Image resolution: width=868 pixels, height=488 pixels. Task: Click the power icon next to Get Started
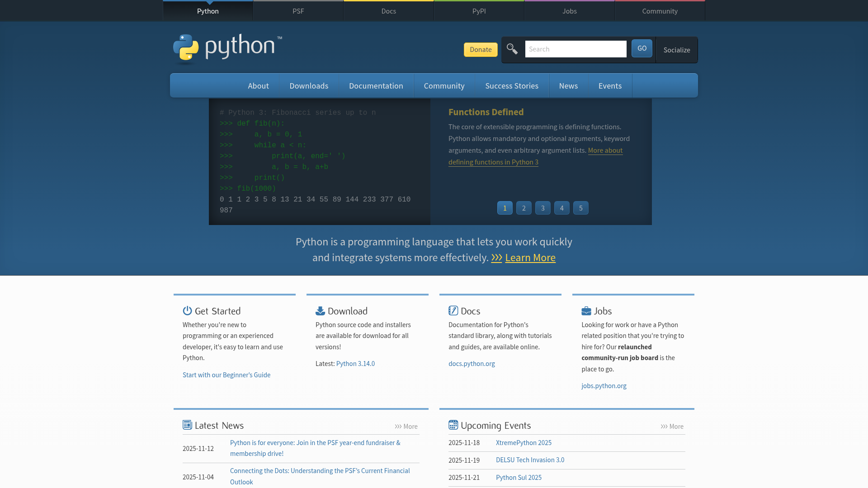pyautogui.click(x=187, y=310)
